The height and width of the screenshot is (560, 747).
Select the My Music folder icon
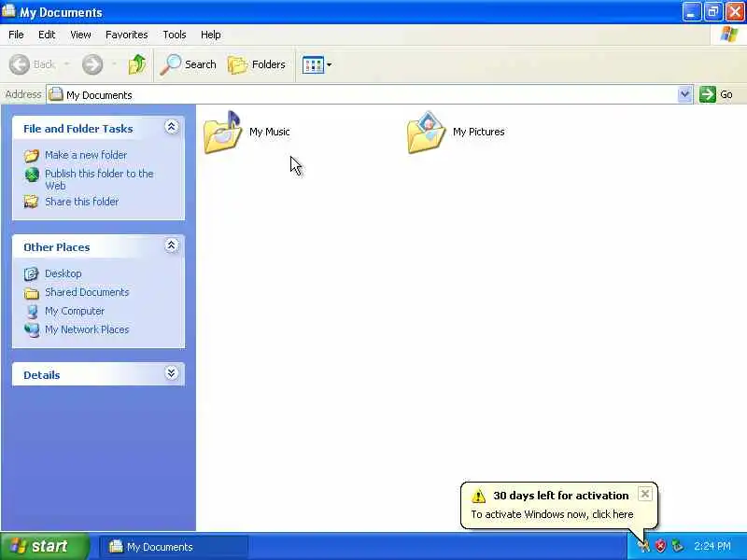[x=222, y=133]
